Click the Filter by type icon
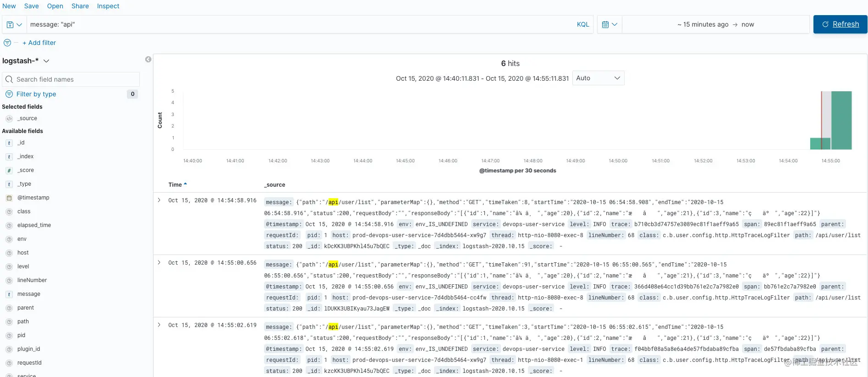868x377 pixels. [x=9, y=94]
